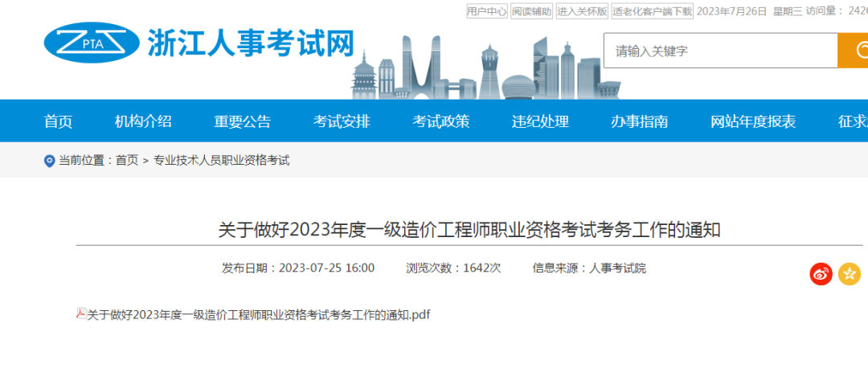The height and width of the screenshot is (389, 868).
Task: Switch to 进入关怀版
Action: pyautogui.click(x=582, y=11)
